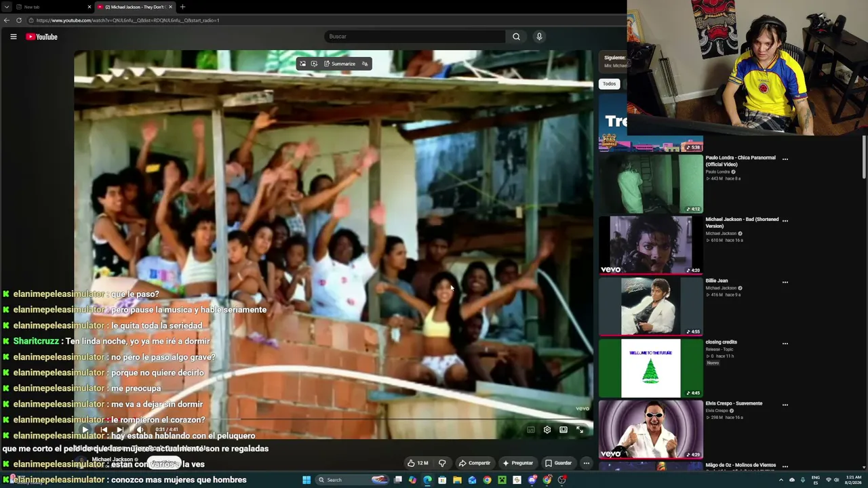Viewport: 868px width, 488px height.
Task: Open the taskbar clock showing 1:21 AM
Action: 853,480
